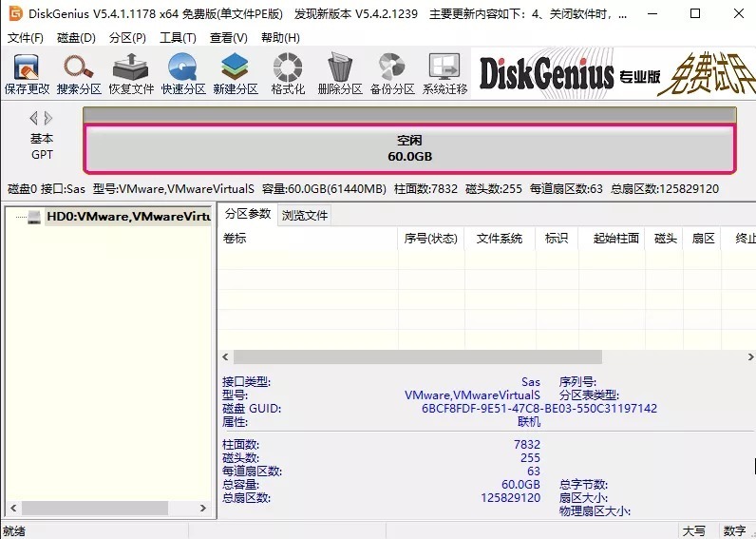
Task: Open the File (文件) menu
Action: point(26,38)
